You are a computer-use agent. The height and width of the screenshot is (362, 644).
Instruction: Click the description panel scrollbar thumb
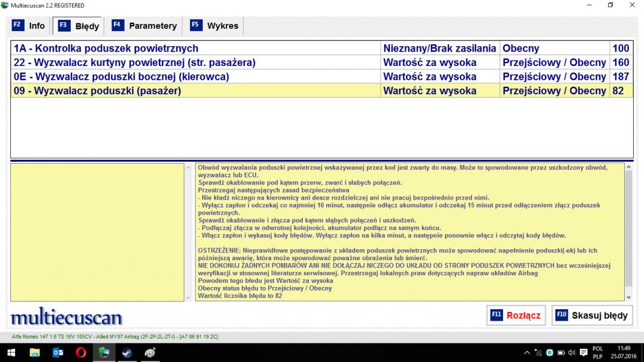pos(629,228)
